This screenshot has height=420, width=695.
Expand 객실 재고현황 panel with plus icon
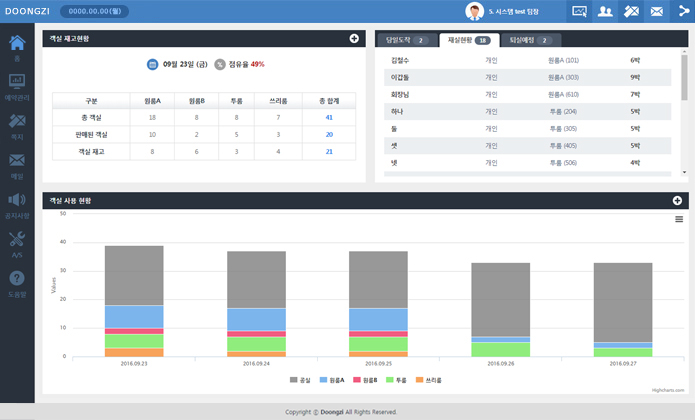tap(354, 39)
